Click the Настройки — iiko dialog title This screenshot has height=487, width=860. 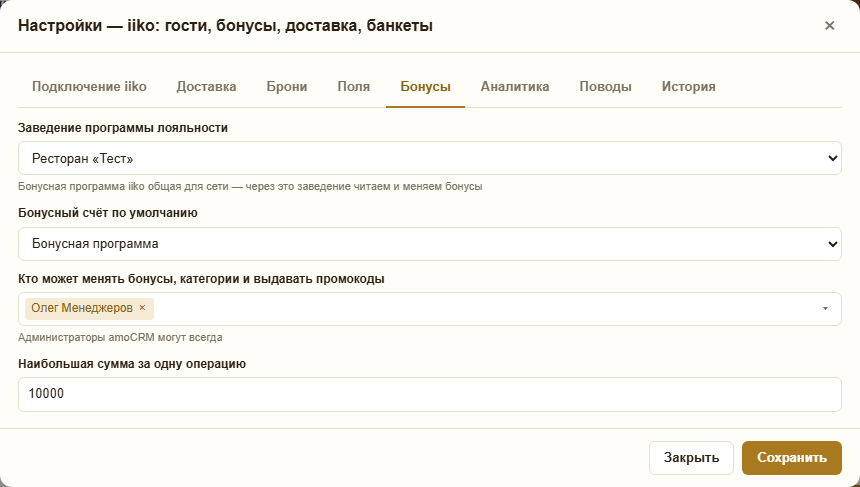[x=225, y=25]
